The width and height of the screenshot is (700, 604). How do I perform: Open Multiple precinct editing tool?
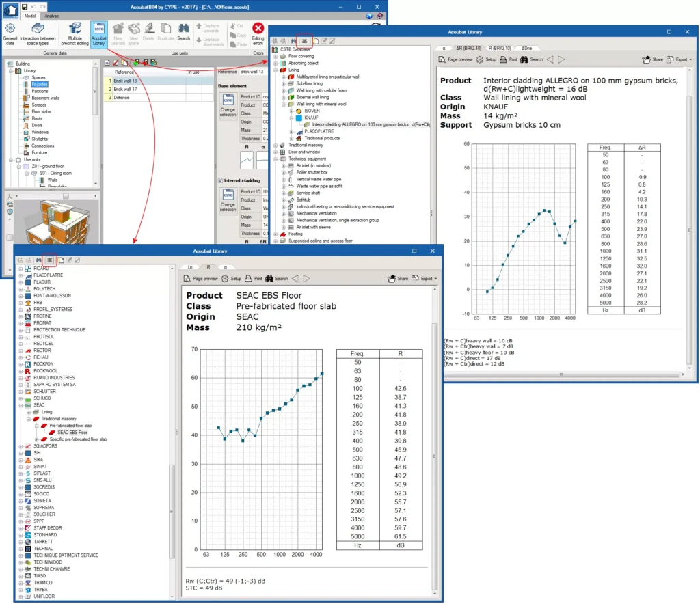[75, 34]
